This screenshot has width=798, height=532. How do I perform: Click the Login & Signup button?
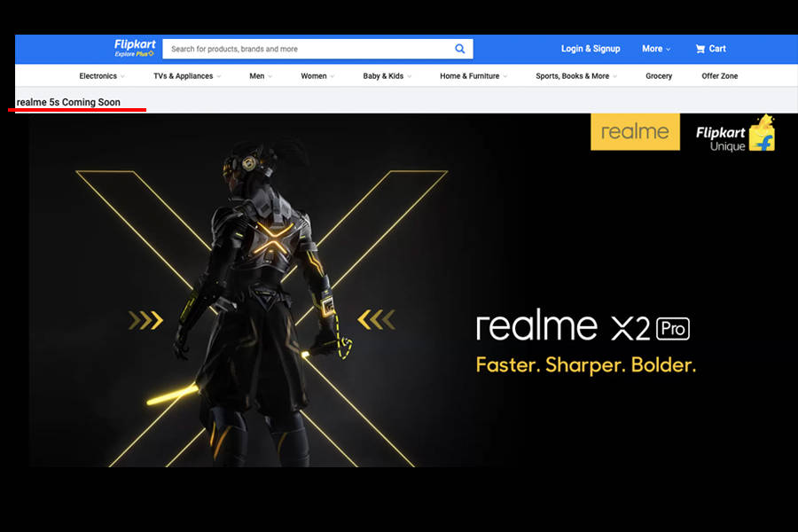click(x=591, y=49)
